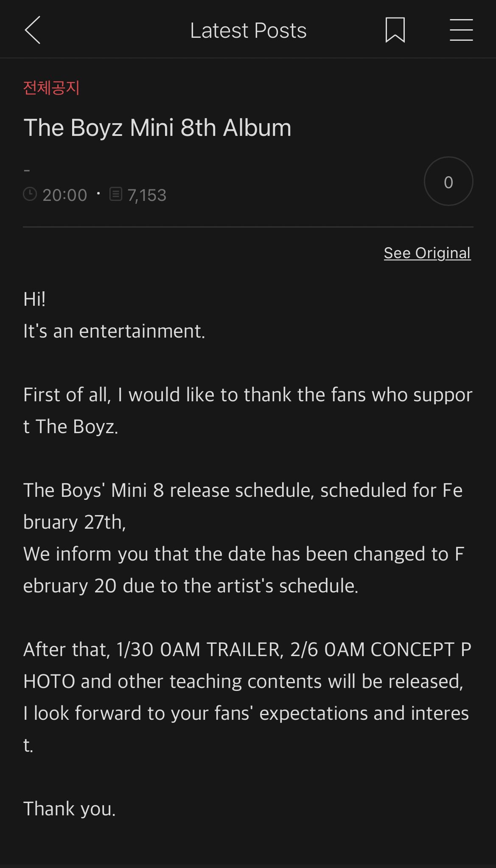This screenshot has width=496, height=868.
Task: Select the paragraph starting First of all
Action: [x=248, y=410]
